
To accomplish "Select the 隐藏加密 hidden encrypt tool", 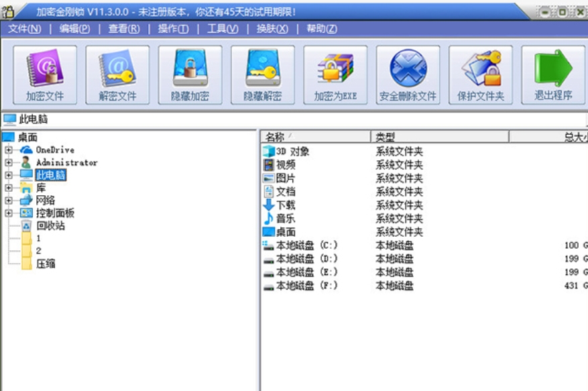I will click(190, 74).
